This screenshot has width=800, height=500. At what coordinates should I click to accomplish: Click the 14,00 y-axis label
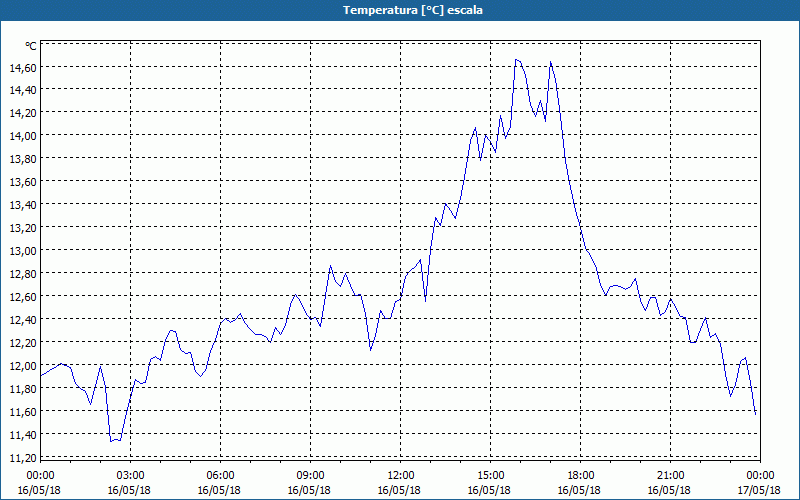coord(23,136)
